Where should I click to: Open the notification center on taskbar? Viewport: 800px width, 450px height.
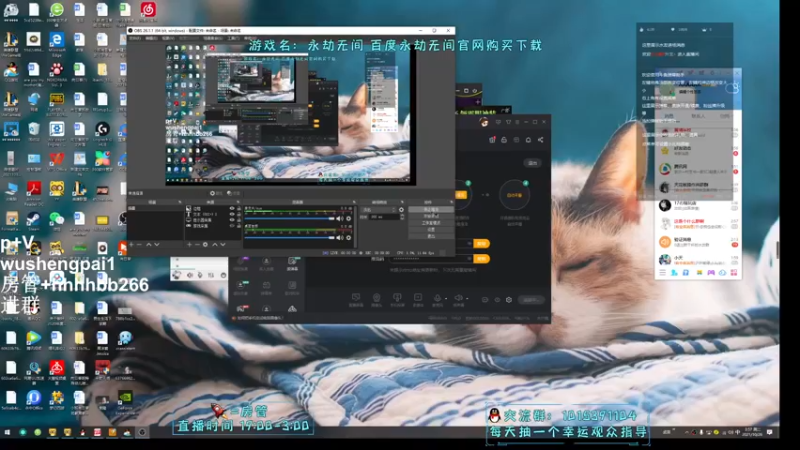click(x=770, y=432)
